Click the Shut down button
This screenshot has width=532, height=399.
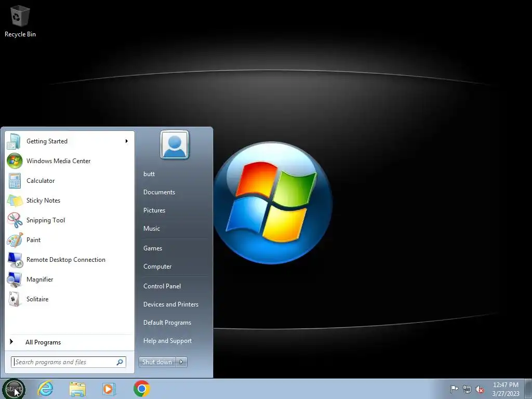pyautogui.click(x=157, y=362)
